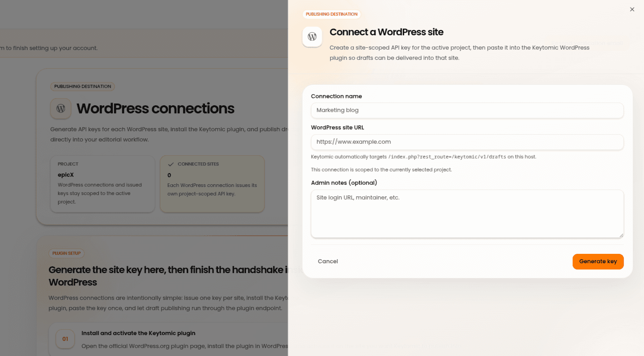644x356 pixels.
Task: Click the Generate the site key here heading
Action: coord(168,276)
